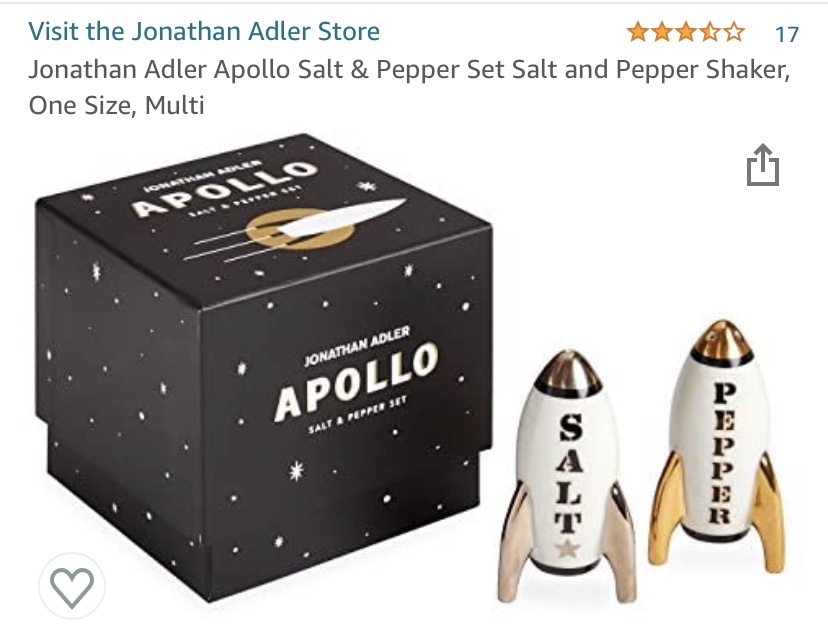828x633 pixels.
Task: Tap the APOLLO text on the box lid
Action: click(x=224, y=188)
